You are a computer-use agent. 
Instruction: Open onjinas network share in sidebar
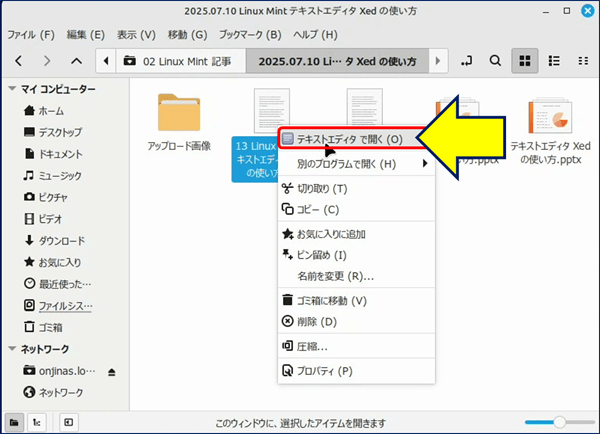(x=59, y=371)
